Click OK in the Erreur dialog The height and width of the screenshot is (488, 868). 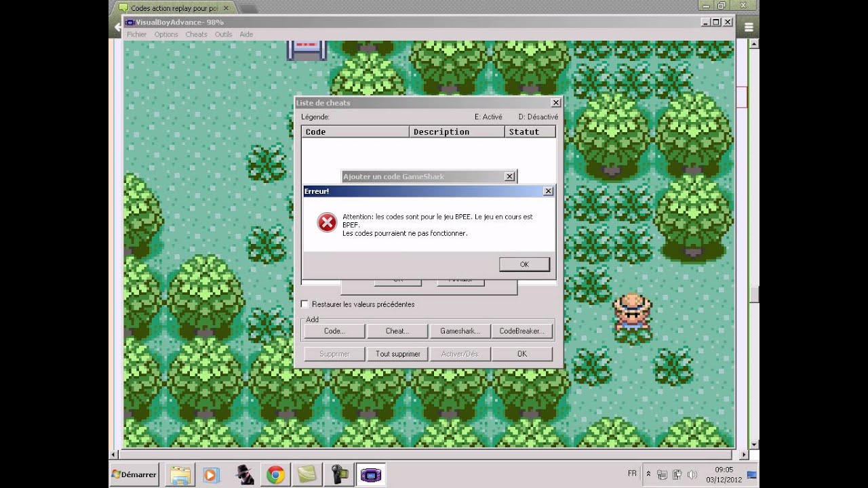pyautogui.click(x=524, y=264)
